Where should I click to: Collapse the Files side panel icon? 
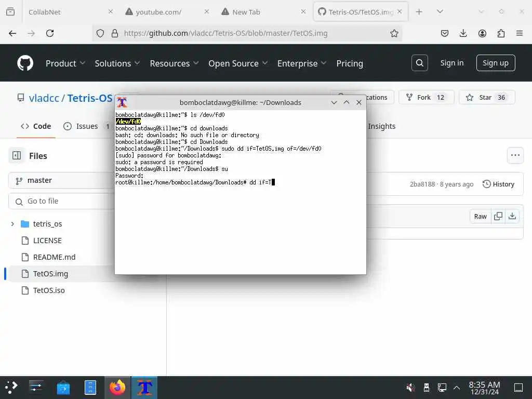(17, 156)
